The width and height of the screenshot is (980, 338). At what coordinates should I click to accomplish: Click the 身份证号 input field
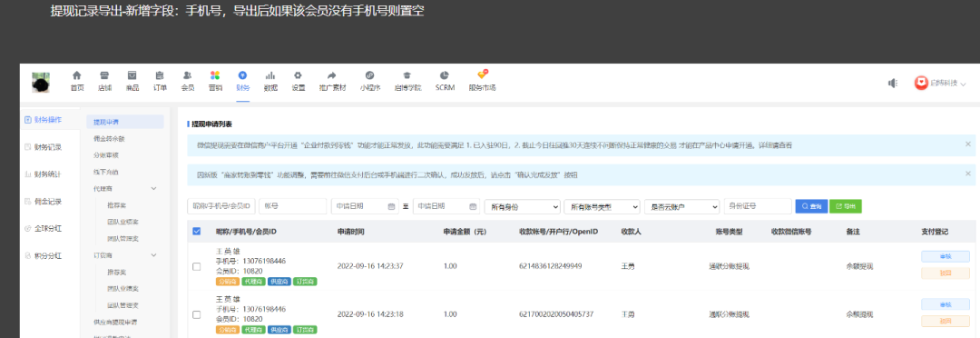tap(758, 206)
